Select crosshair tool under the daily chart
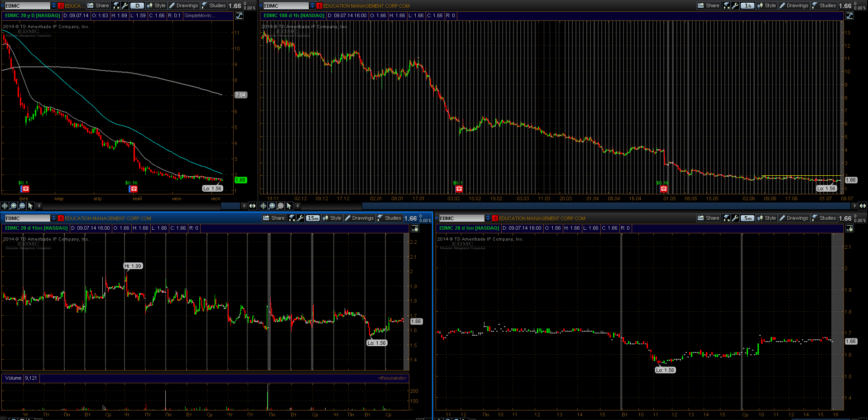The width and height of the screenshot is (868, 420). (5, 206)
